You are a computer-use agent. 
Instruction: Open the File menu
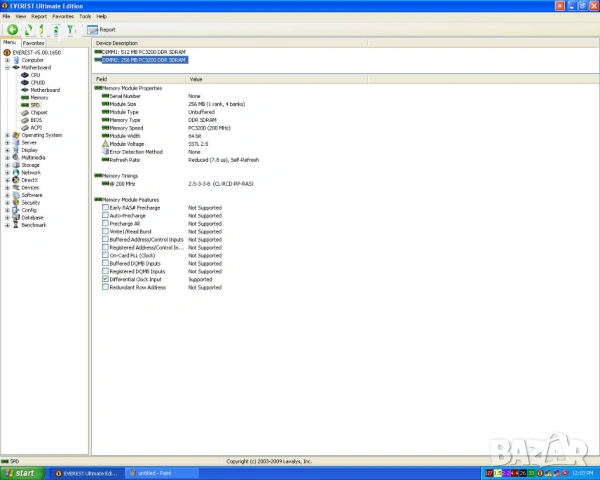(6, 16)
